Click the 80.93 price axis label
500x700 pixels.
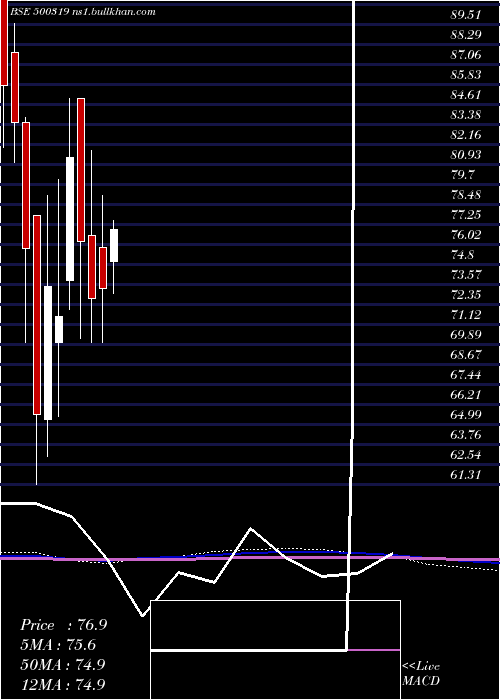click(466, 155)
